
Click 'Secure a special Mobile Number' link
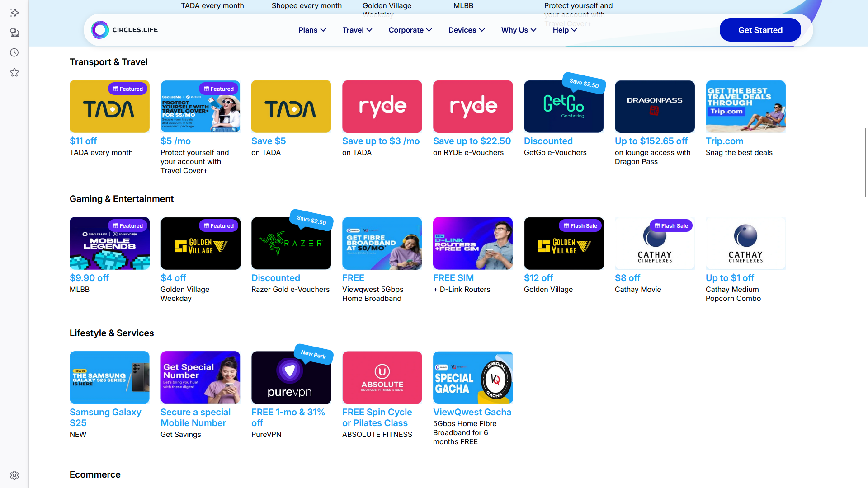coord(195,418)
